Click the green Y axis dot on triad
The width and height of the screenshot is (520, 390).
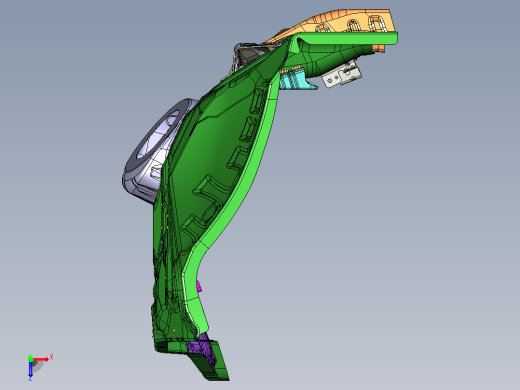point(30,359)
